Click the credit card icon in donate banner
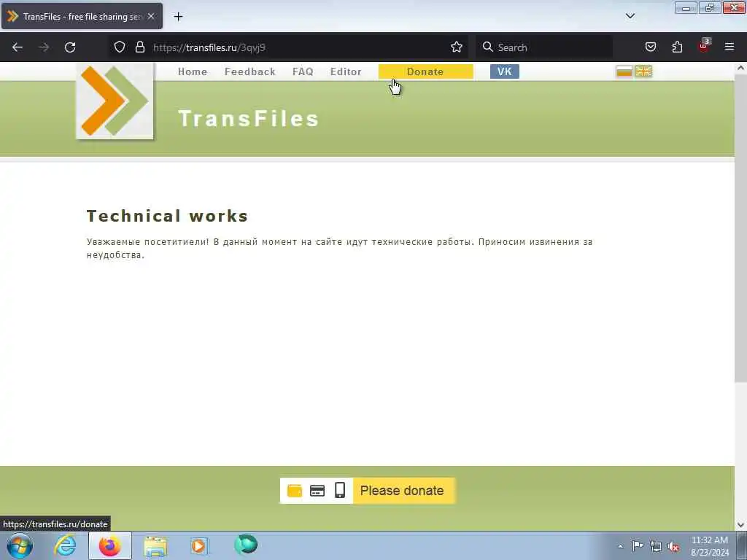The height and width of the screenshot is (560, 747). (x=317, y=491)
